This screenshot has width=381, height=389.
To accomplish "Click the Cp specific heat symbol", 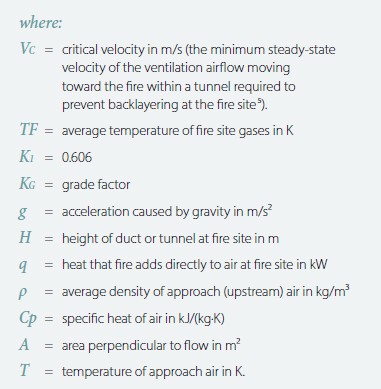I will (x=28, y=319).
